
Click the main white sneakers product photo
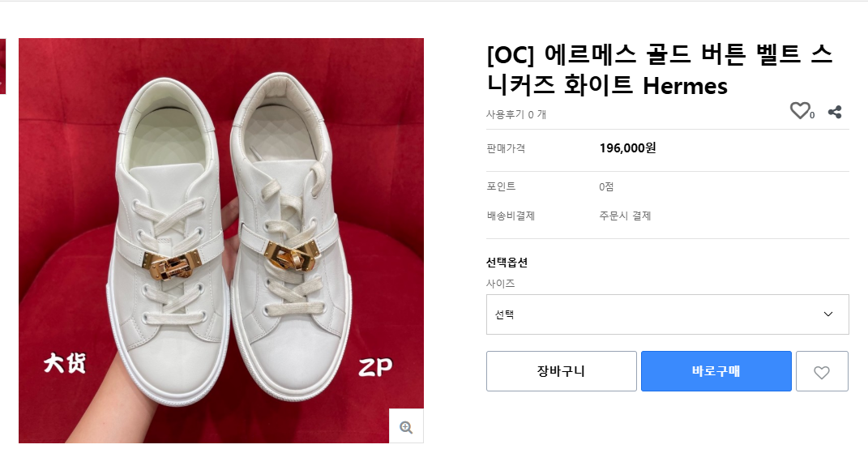pyautogui.click(x=220, y=241)
